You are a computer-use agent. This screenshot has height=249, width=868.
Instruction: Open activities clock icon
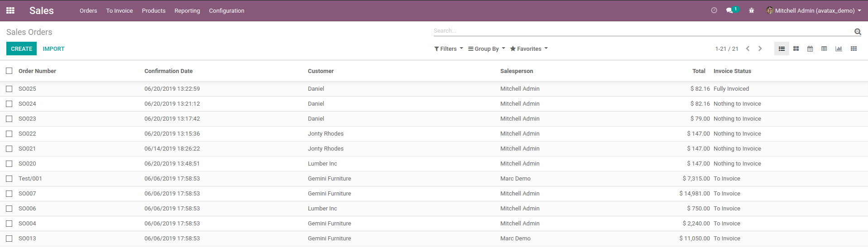pos(714,10)
